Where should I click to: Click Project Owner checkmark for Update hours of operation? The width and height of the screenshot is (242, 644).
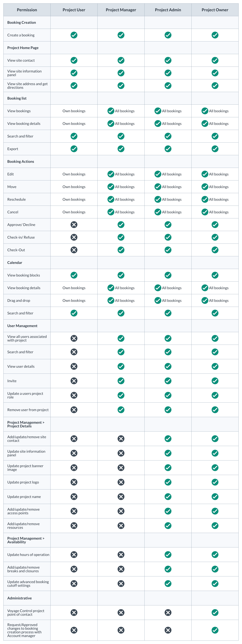[215, 555]
